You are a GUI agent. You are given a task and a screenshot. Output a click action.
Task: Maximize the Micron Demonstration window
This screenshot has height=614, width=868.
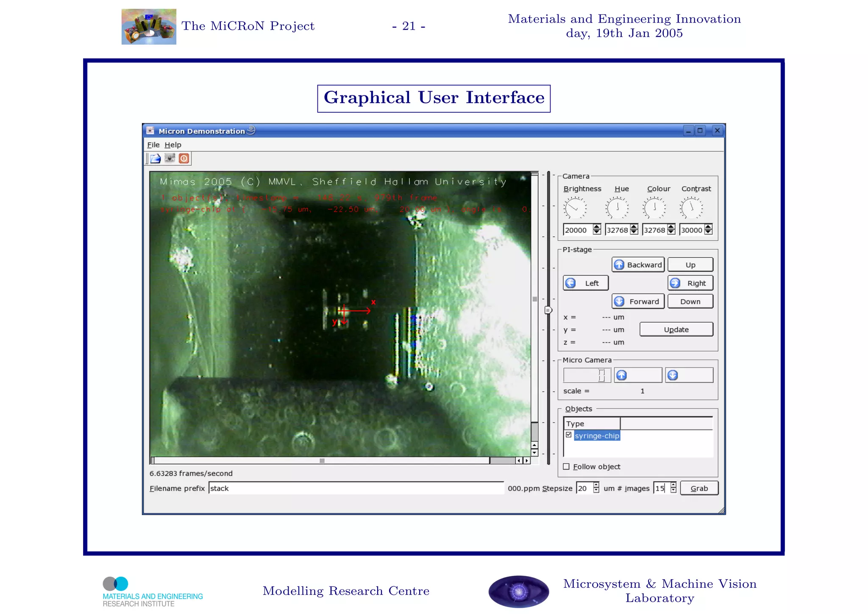click(x=700, y=131)
